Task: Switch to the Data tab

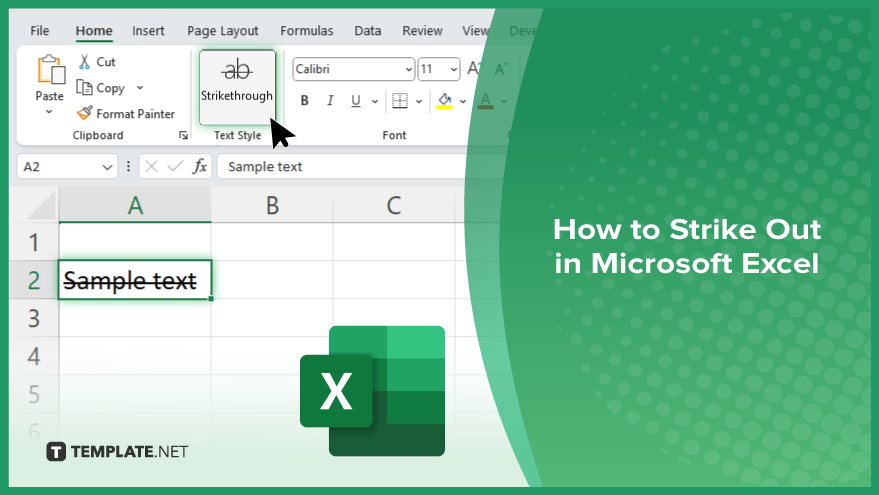Action: (x=368, y=31)
